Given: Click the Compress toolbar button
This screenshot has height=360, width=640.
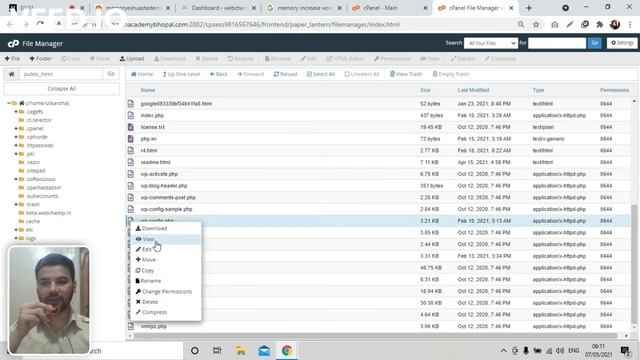Looking at the screenshot, I should coord(500,59).
